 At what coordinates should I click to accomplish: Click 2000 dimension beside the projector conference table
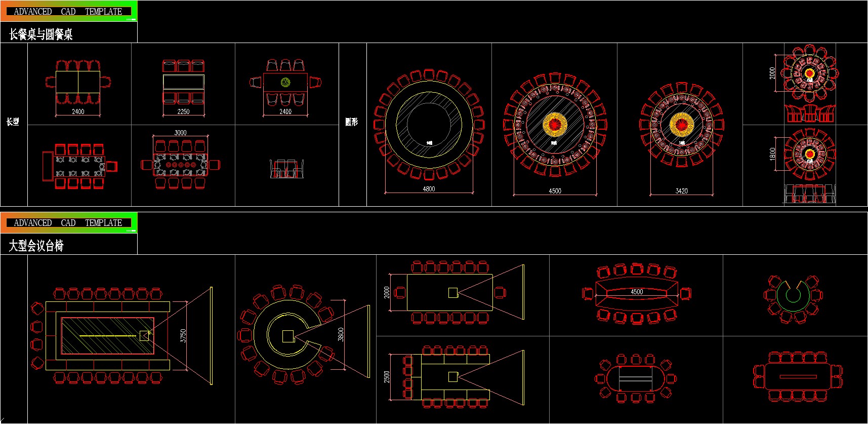tap(387, 292)
